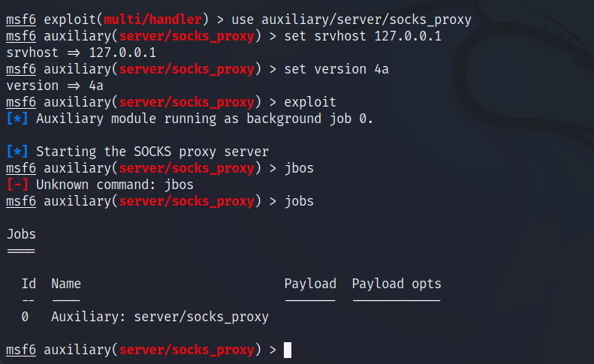
Task: Click the blue [*] marker before 'Auxiliary module running'
Action: point(17,119)
